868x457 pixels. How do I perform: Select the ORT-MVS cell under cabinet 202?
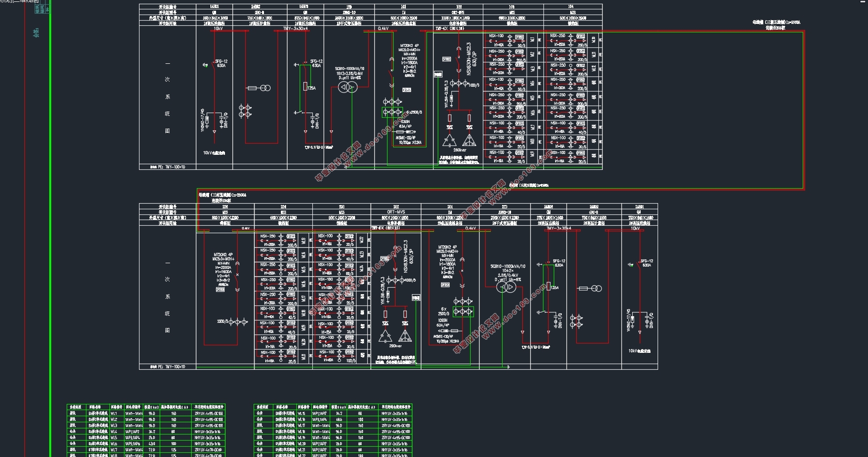point(396,212)
